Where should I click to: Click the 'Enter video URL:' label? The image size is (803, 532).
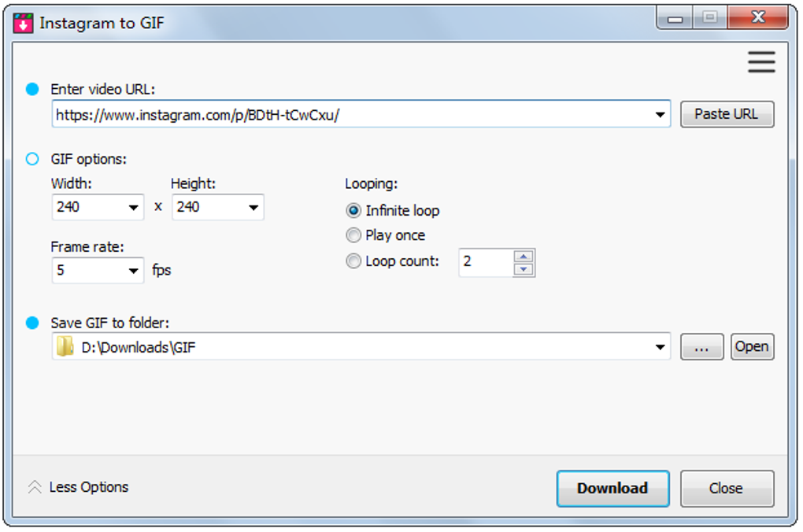[102, 89]
